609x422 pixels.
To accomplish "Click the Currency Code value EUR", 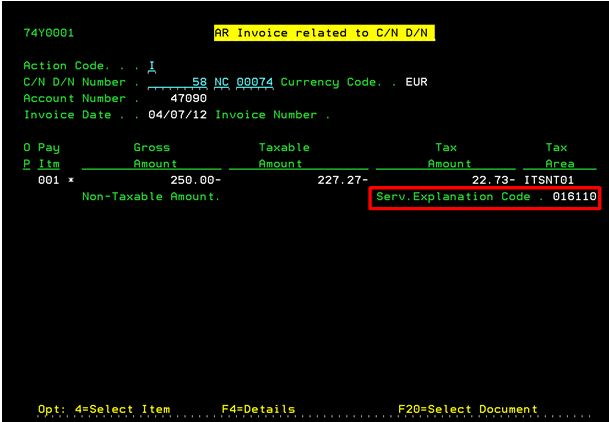I will 416,82.
